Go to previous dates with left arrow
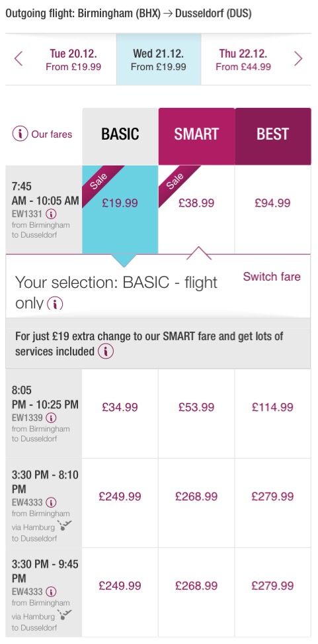 pos(19,59)
